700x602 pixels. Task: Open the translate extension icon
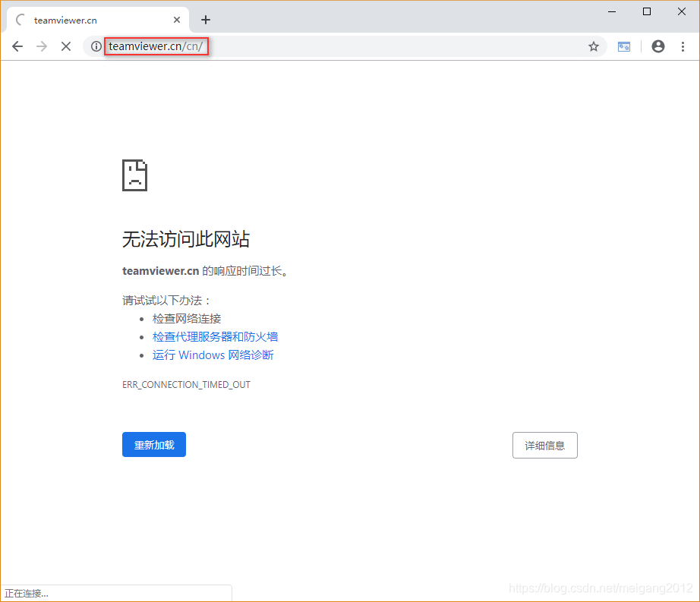(623, 46)
